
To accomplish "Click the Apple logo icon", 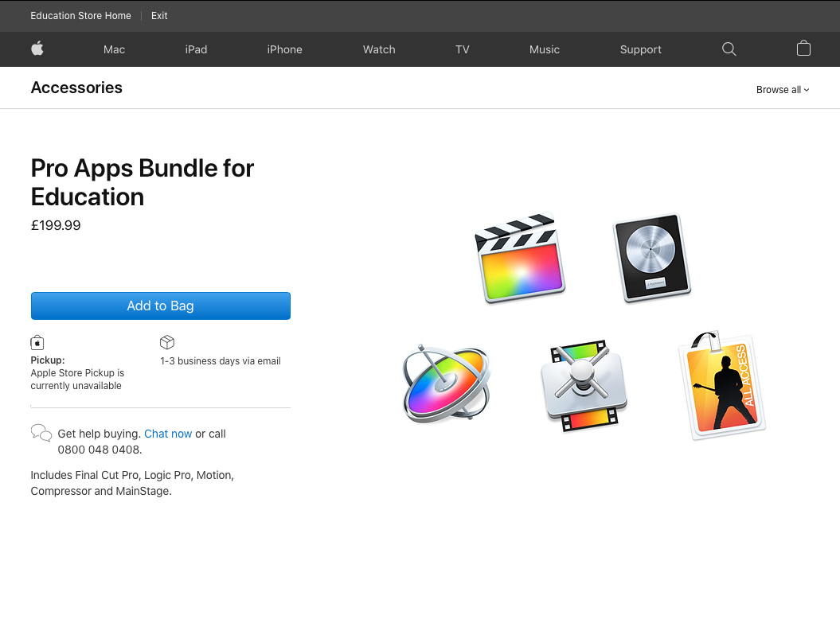I will pyautogui.click(x=37, y=49).
